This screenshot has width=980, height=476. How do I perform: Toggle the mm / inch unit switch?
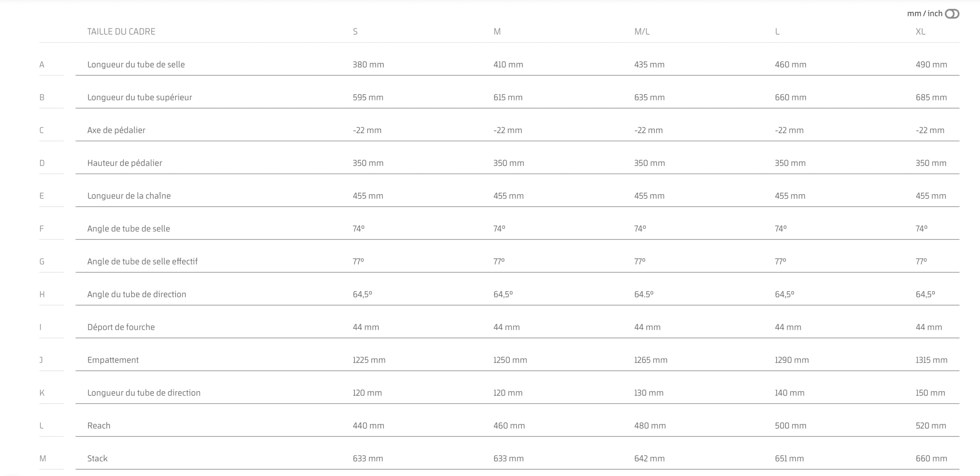(x=952, y=14)
